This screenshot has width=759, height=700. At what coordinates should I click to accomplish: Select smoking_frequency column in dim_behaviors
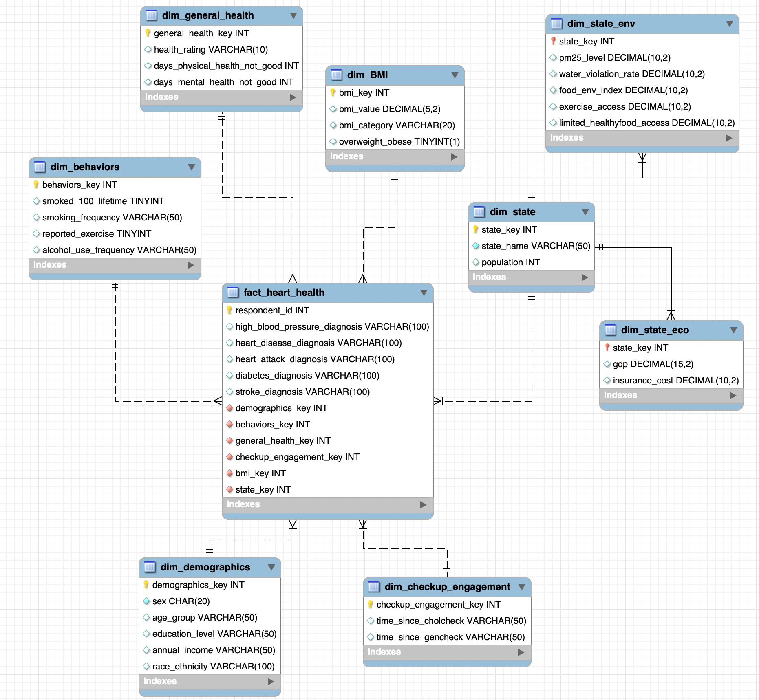click(112, 217)
